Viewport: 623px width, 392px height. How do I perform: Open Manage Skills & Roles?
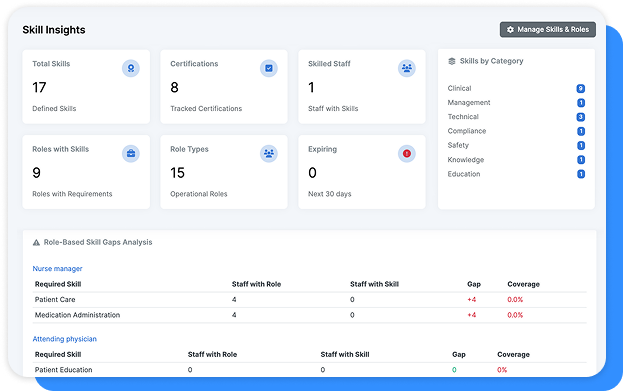[x=548, y=29]
